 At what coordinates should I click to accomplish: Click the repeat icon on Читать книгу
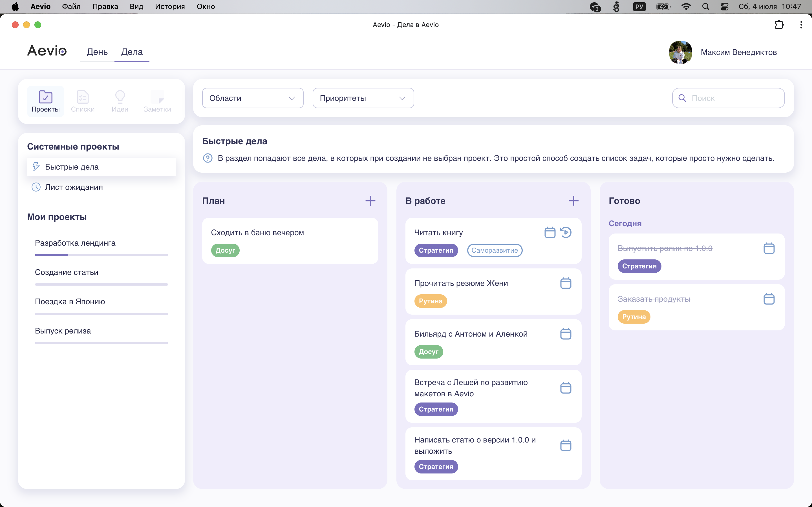(566, 232)
